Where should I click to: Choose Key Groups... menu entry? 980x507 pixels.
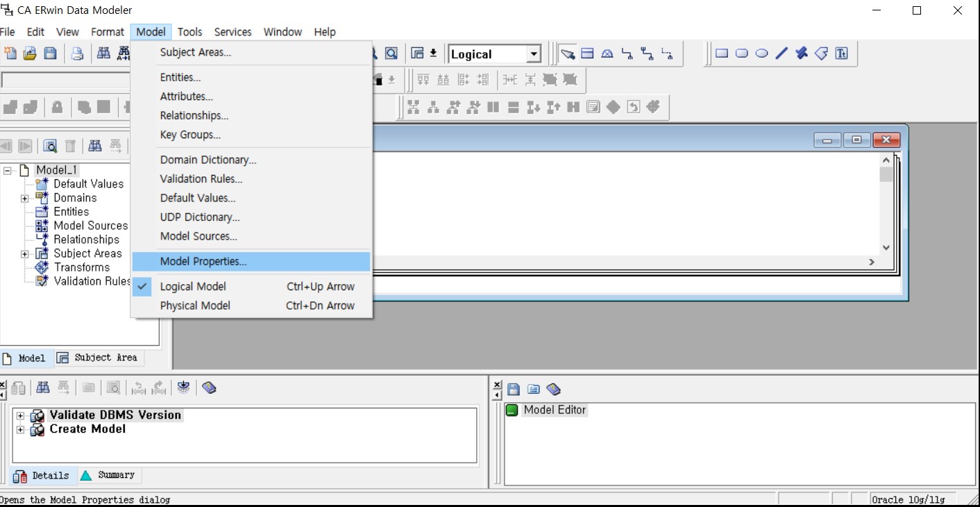(251, 135)
